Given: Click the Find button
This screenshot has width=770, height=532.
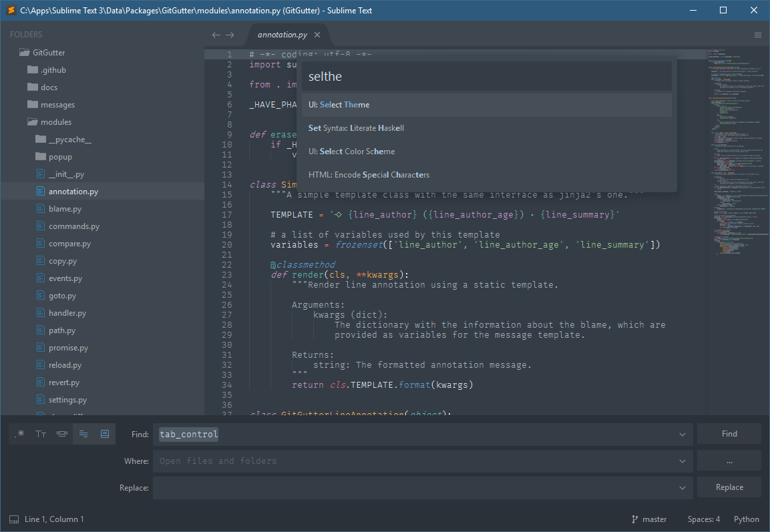Looking at the screenshot, I should point(729,434).
